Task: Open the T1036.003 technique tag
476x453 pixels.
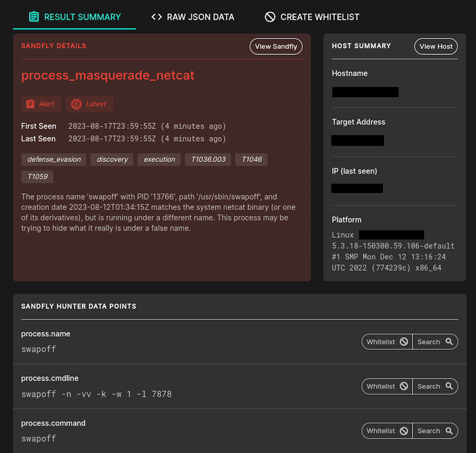Action: point(207,159)
